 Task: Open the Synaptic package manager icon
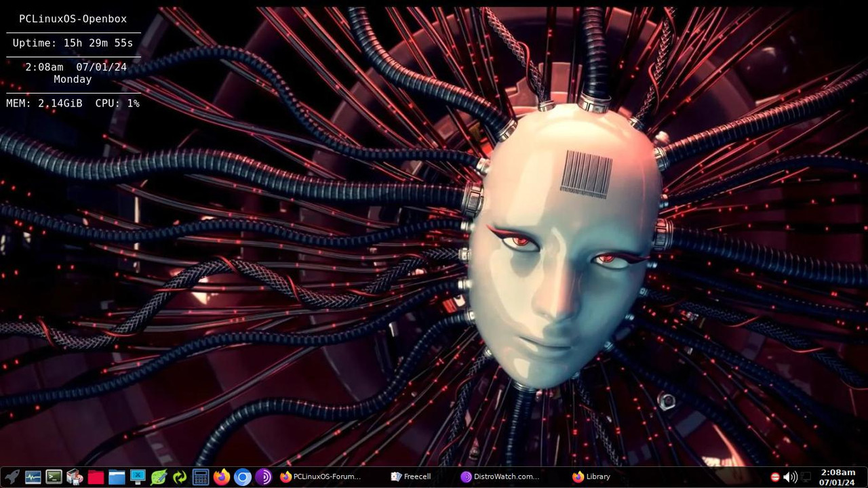(75, 477)
